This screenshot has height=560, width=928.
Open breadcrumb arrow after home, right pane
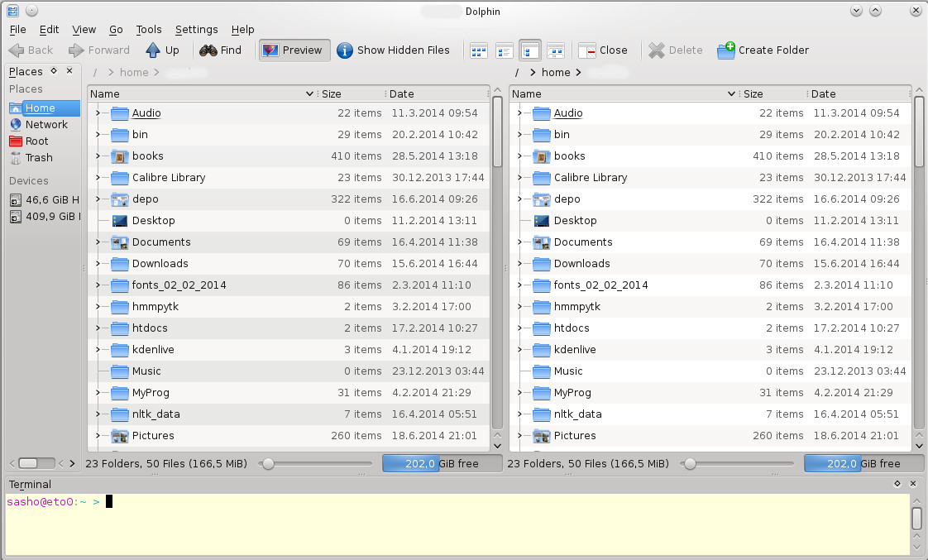click(x=578, y=72)
